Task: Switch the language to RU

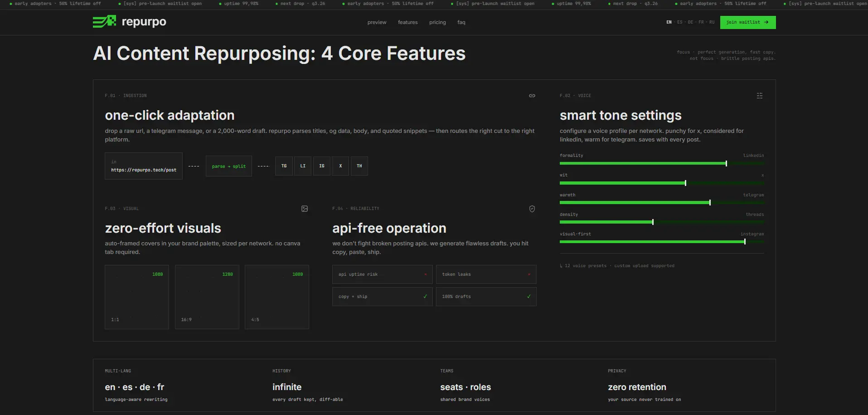Action: [712, 22]
